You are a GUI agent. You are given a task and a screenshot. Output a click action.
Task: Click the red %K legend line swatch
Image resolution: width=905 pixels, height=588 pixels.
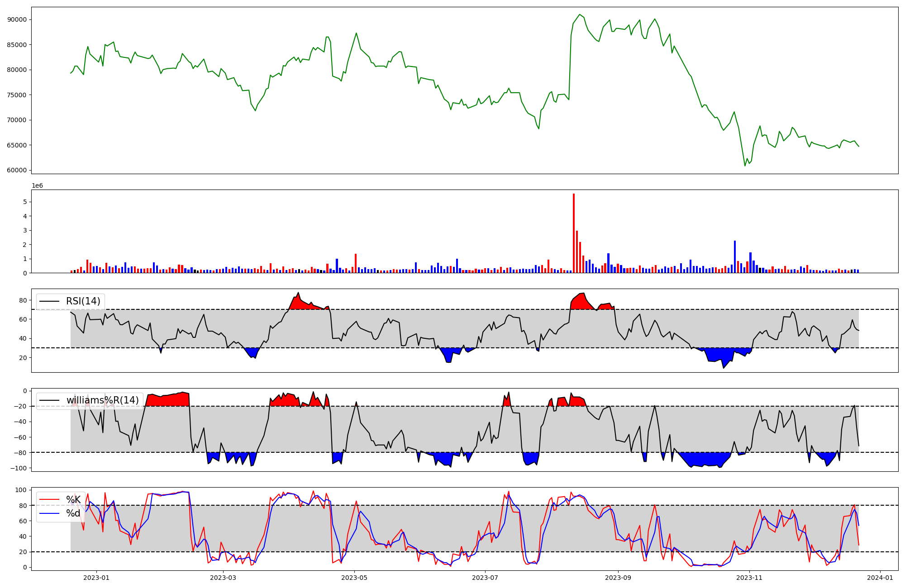tap(49, 500)
